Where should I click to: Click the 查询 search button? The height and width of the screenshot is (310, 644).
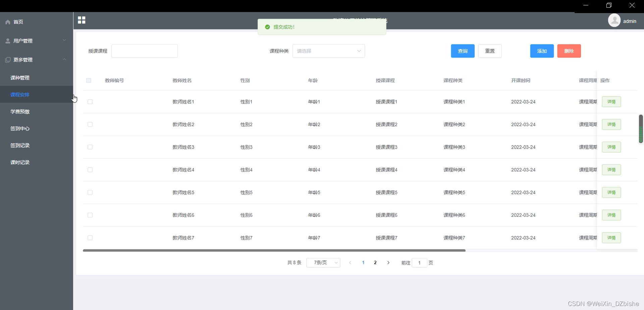tap(463, 51)
